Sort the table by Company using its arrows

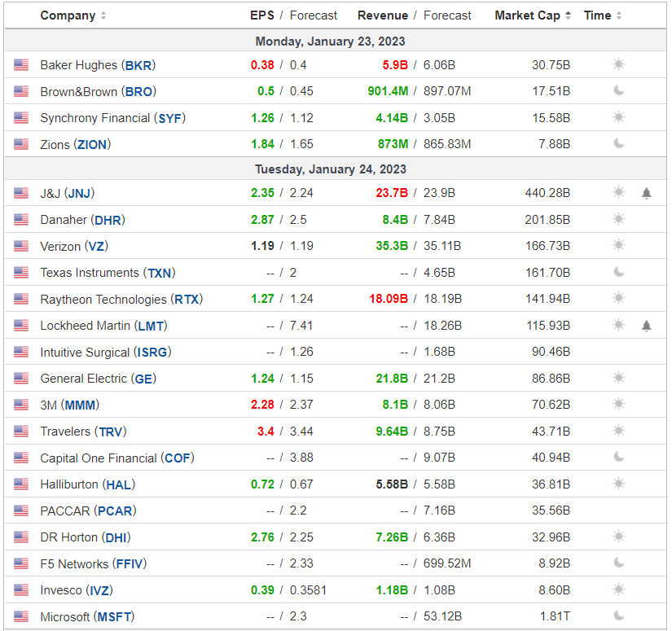103,15
